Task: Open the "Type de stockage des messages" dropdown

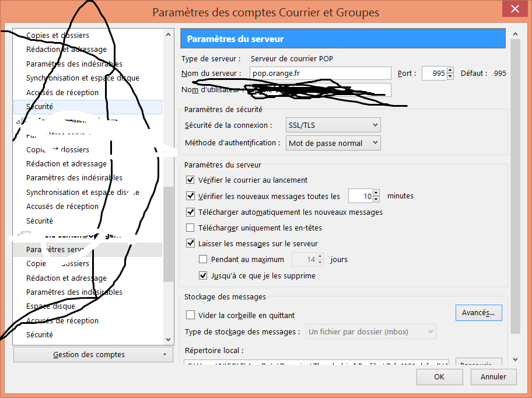Action: click(370, 331)
